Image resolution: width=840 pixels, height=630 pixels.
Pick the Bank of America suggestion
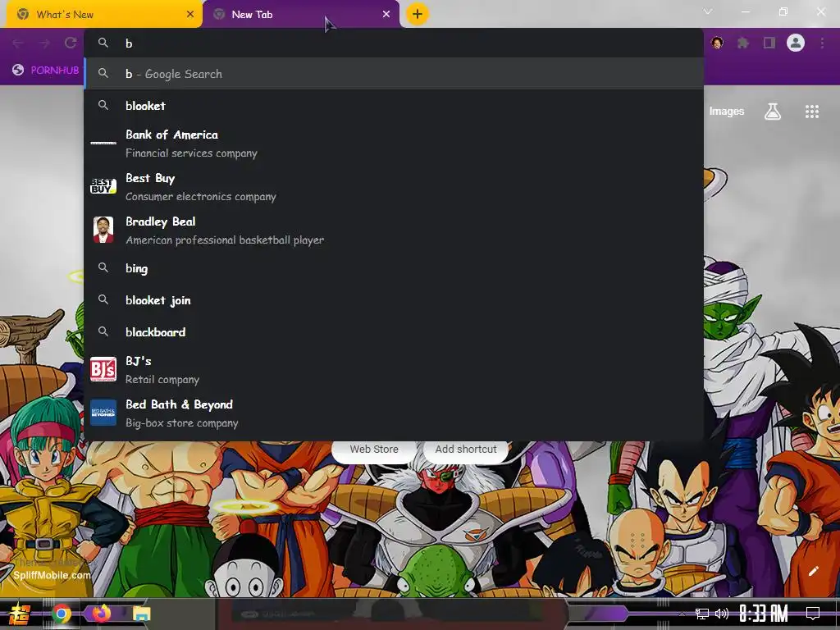pyautogui.click(x=394, y=143)
